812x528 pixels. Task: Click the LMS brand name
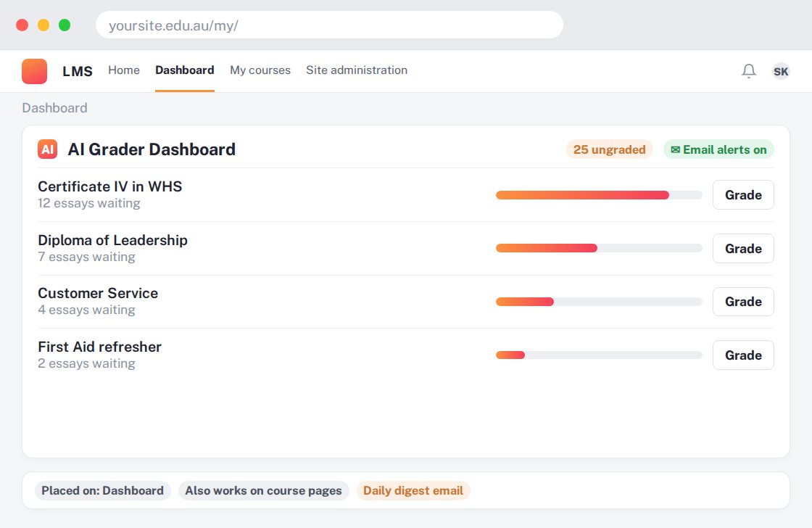click(x=78, y=71)
